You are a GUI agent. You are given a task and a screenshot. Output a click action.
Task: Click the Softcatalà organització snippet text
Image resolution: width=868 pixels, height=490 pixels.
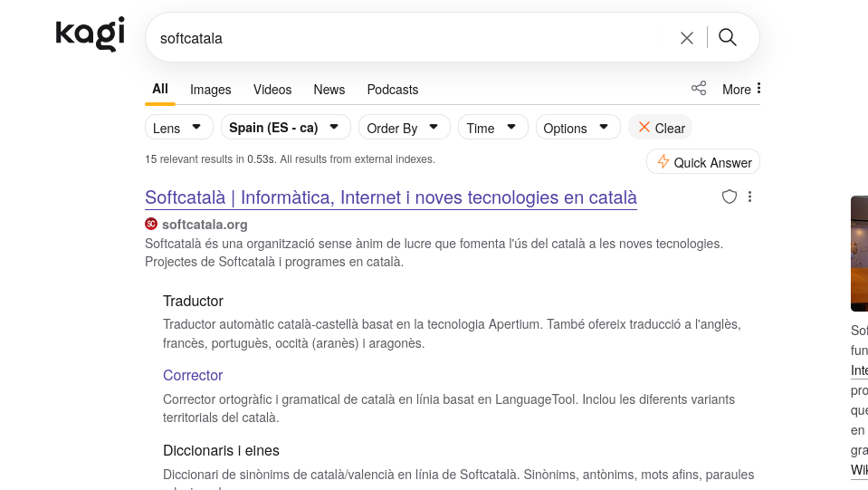tap(434, 253)
